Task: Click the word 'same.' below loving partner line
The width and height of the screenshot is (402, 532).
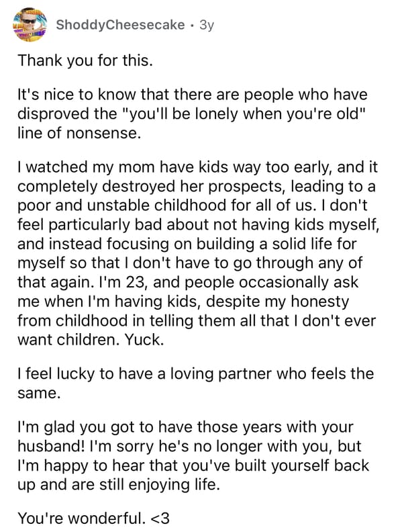Action: [39, 394]
